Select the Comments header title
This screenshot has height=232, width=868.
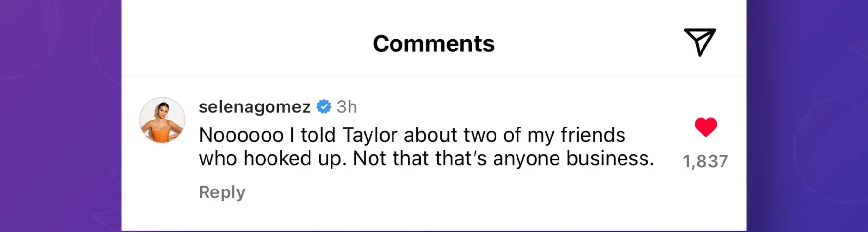(434, 43)
